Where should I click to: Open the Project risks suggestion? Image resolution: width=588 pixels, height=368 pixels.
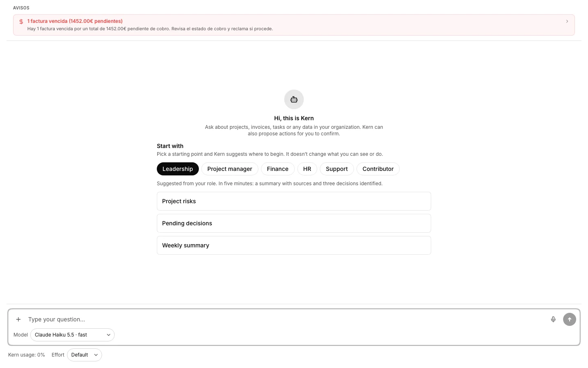click(x=294, y=201)
